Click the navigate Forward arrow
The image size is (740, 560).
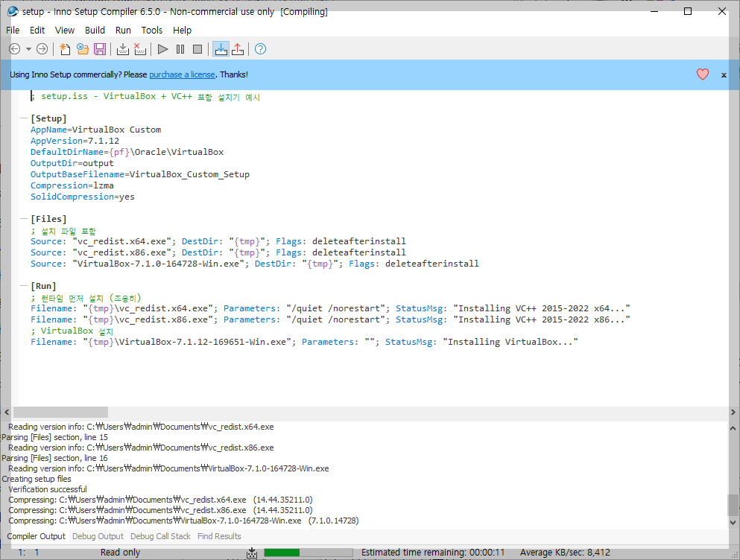(42, 49)
